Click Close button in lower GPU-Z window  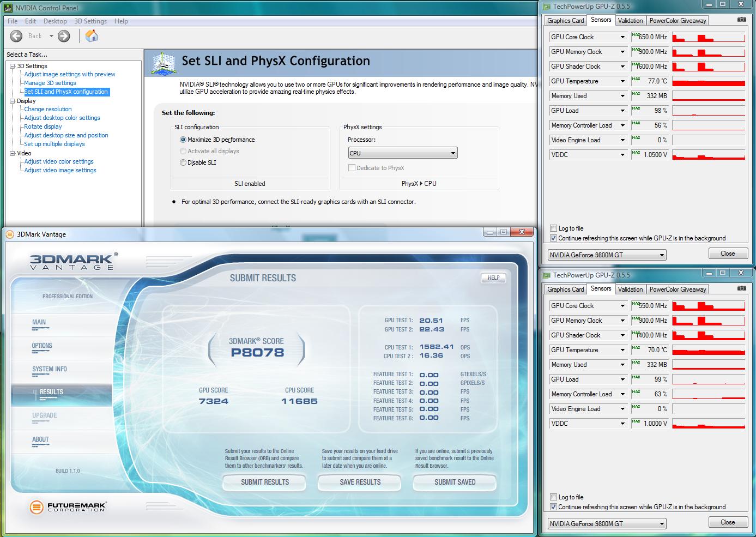728,522
